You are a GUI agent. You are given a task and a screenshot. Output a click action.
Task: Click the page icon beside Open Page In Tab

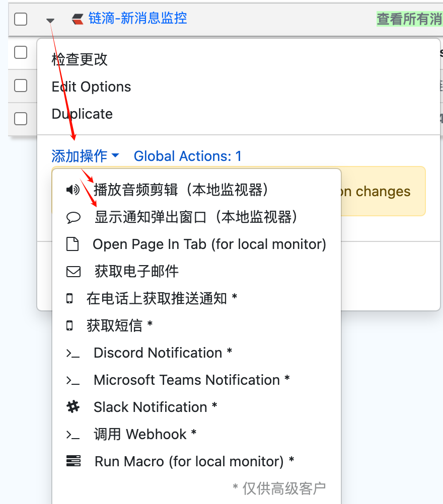[73, 244]
